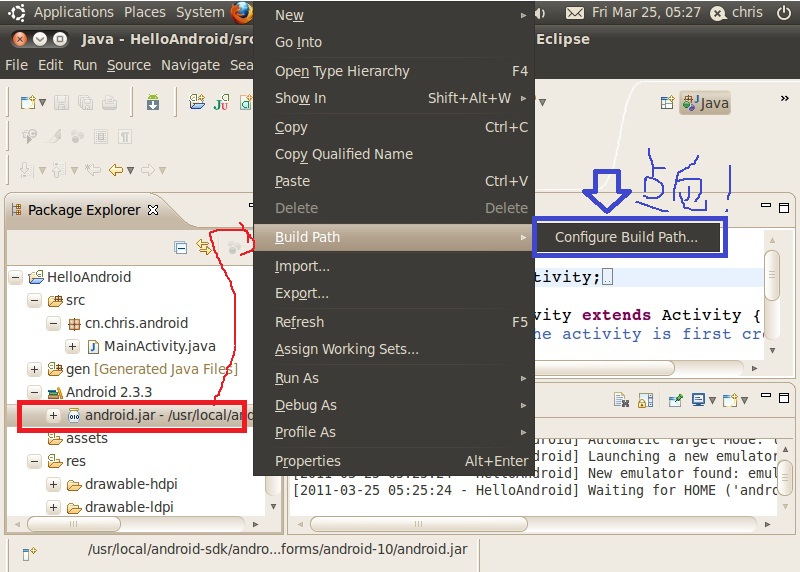Open Display Selected Console dropdown arrow
The image size is (800, 572).
pyautogui.click(x=712, y=401)
